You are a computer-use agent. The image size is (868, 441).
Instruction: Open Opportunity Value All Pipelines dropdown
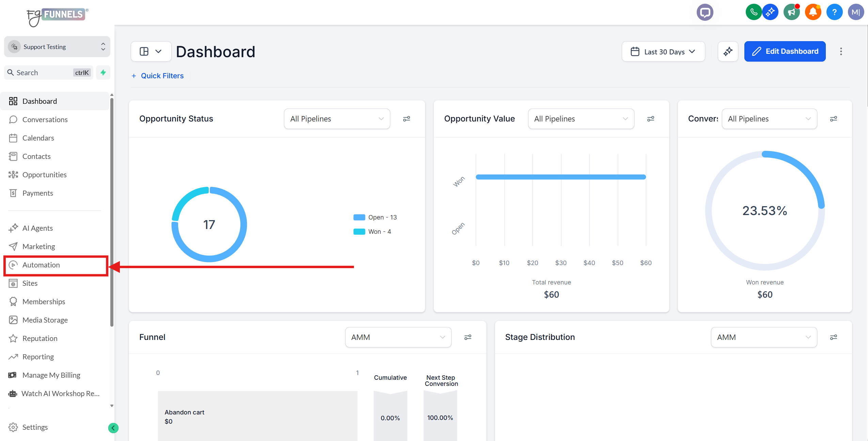point(581,119)
